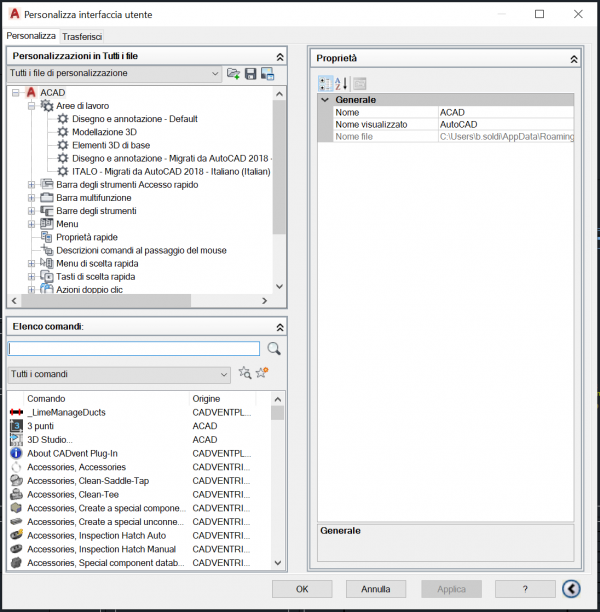Image resolution: width=600 pixels, height=612 pixels.
Task: Click the Annulla button
Action: coord(376,589)
